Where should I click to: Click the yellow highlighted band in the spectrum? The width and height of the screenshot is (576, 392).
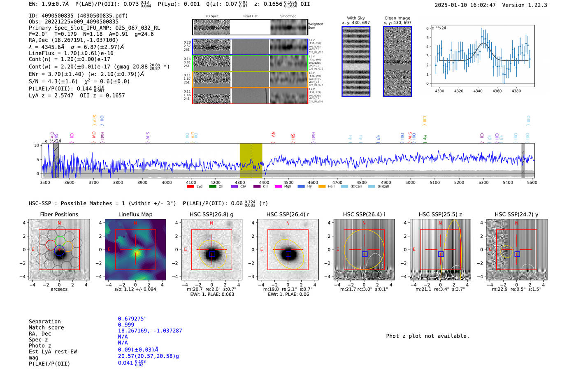tap(251, 160)
